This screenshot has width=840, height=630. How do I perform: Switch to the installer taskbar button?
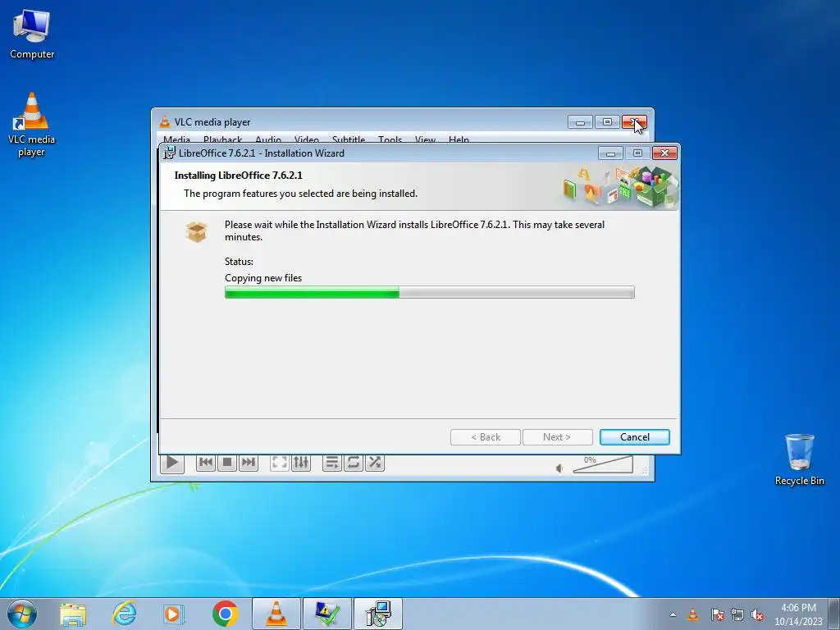(x=378, y=614)
